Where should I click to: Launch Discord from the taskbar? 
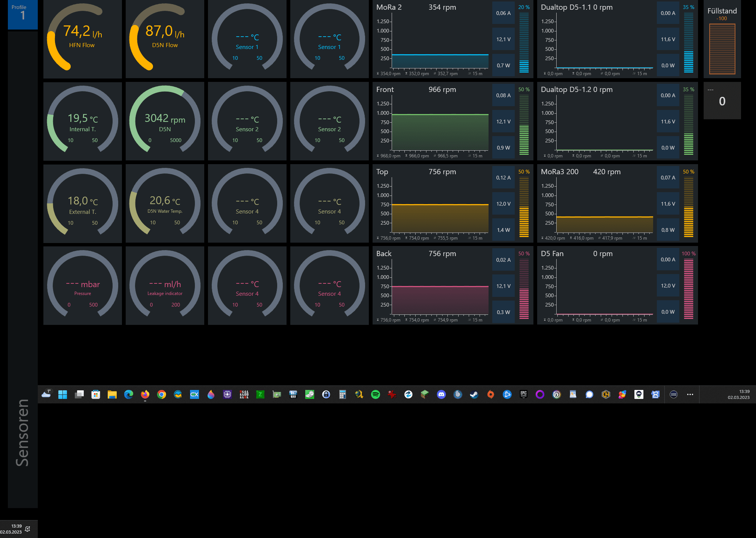coord(441,394)
